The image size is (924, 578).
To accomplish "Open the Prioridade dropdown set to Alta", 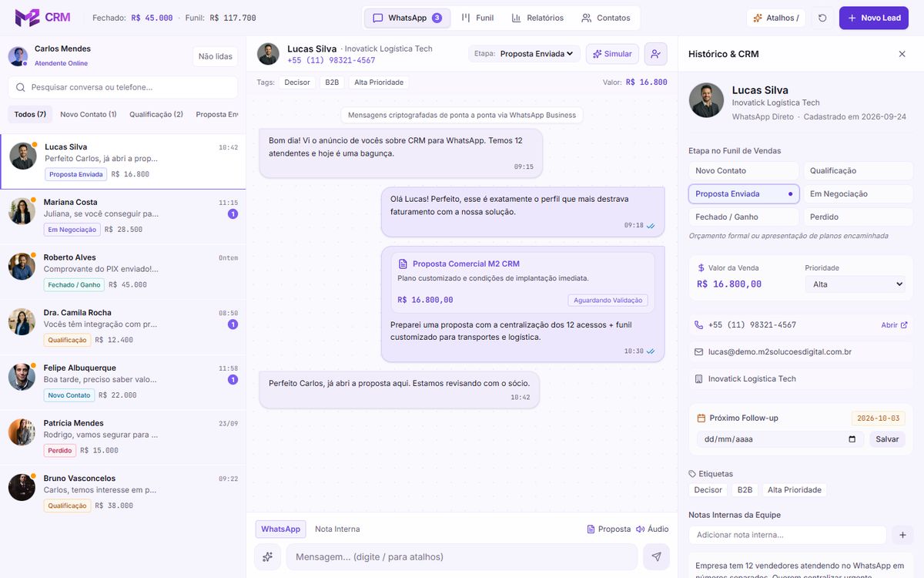I will tap(855, 284).
